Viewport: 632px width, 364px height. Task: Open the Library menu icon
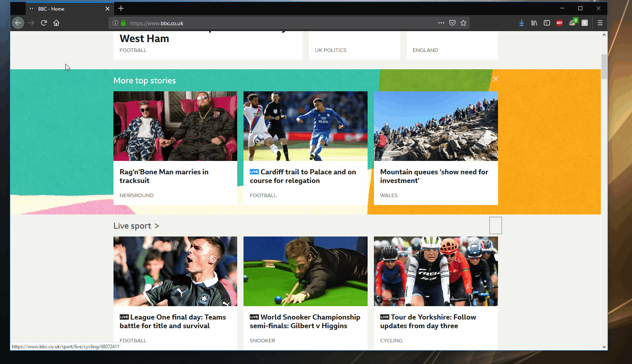coord(534,23)
